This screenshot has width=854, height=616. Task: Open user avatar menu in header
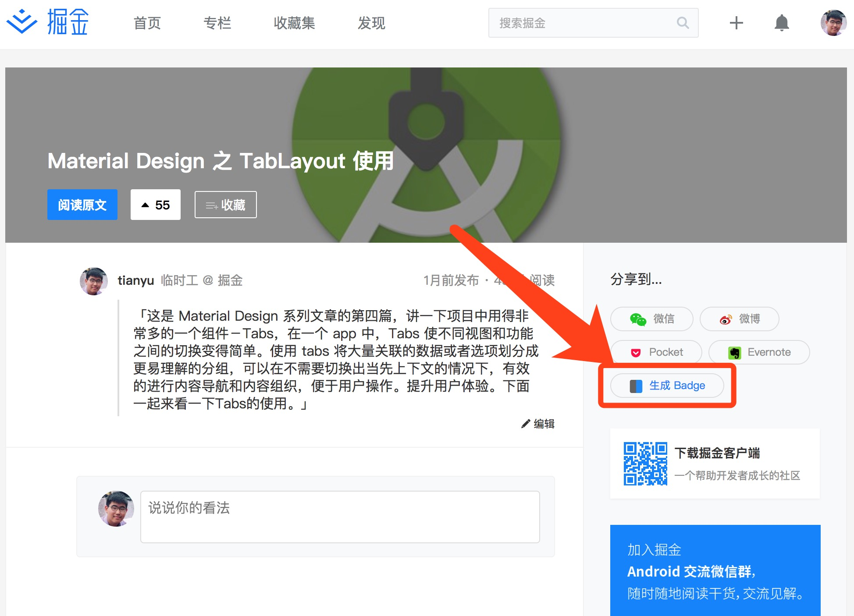(833, 23)
